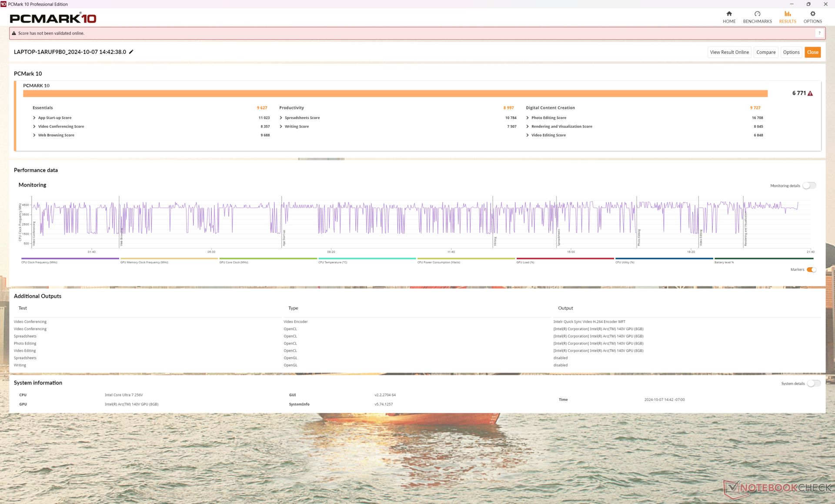Click the Results bar chart icon
Image resolution: width=835 pixels, height=504 pixels.
[x=787, y=14]
